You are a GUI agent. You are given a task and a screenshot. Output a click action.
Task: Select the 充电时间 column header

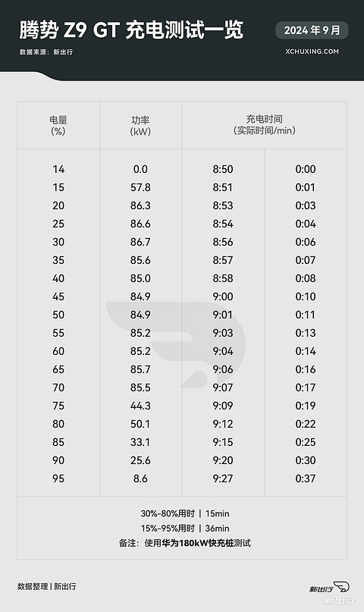[264, 124]
